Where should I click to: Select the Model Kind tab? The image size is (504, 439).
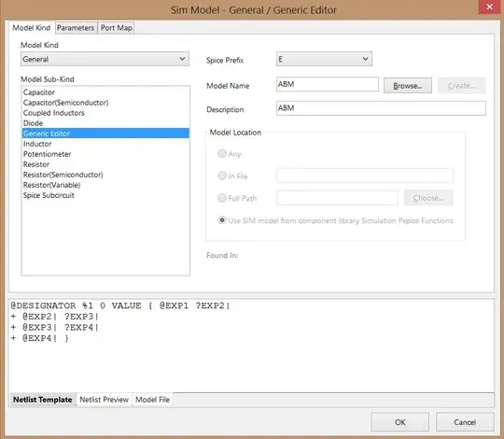click(x=32, y=28)
